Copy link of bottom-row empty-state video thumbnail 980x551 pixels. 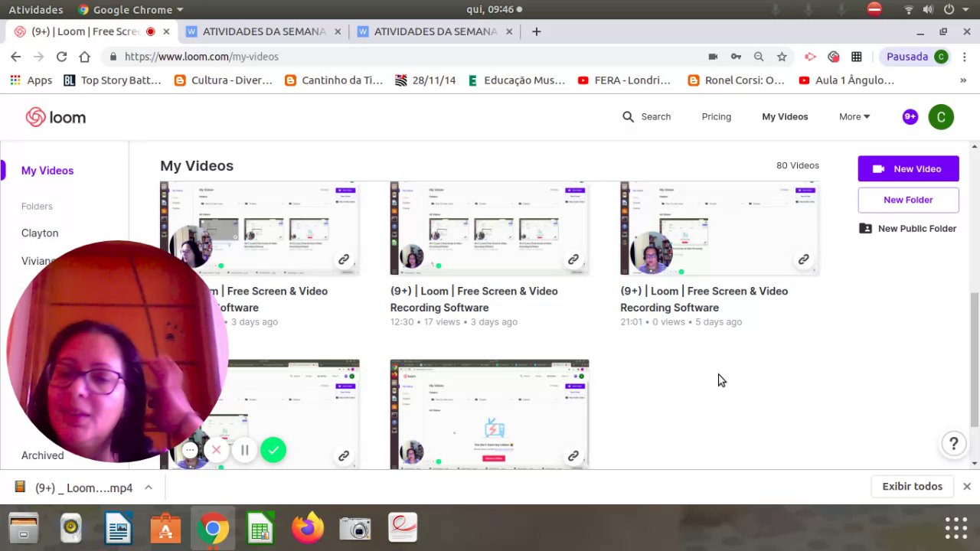coord(573,456)
